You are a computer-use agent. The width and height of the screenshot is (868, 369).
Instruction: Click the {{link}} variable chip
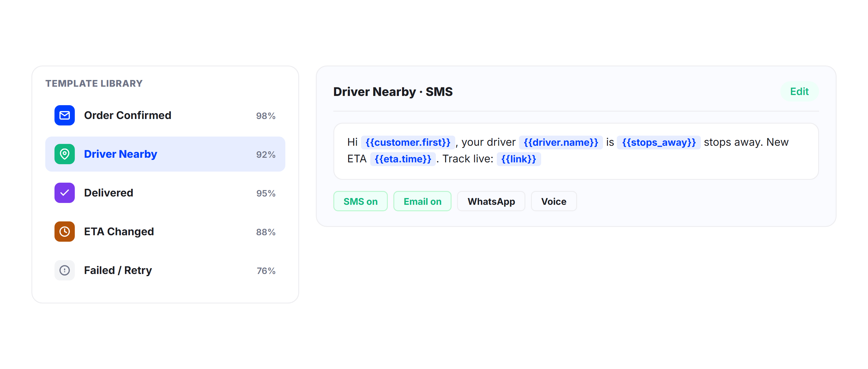pos(519,159)
